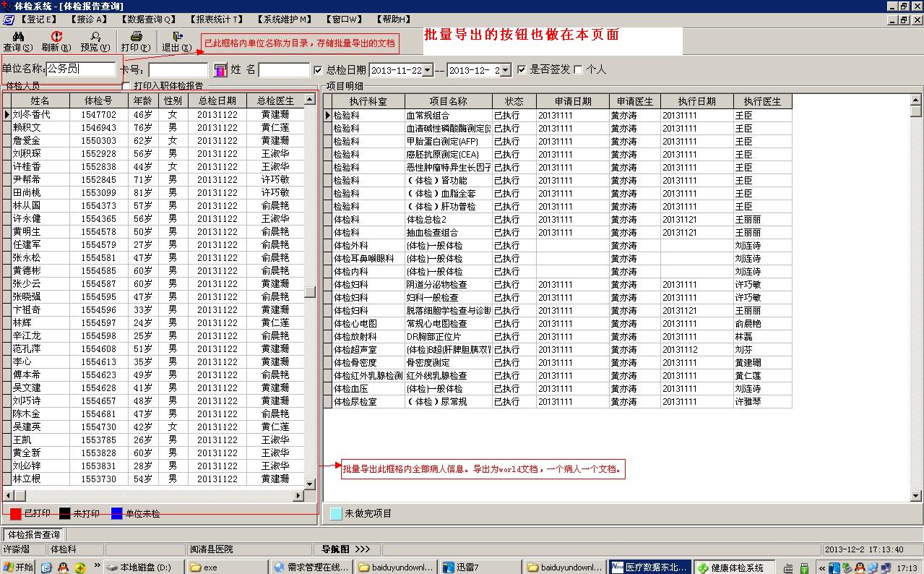Click the card reader icon beside 卡号 field
The width and height of the screenshot is (924, 574).
[220, 70]
